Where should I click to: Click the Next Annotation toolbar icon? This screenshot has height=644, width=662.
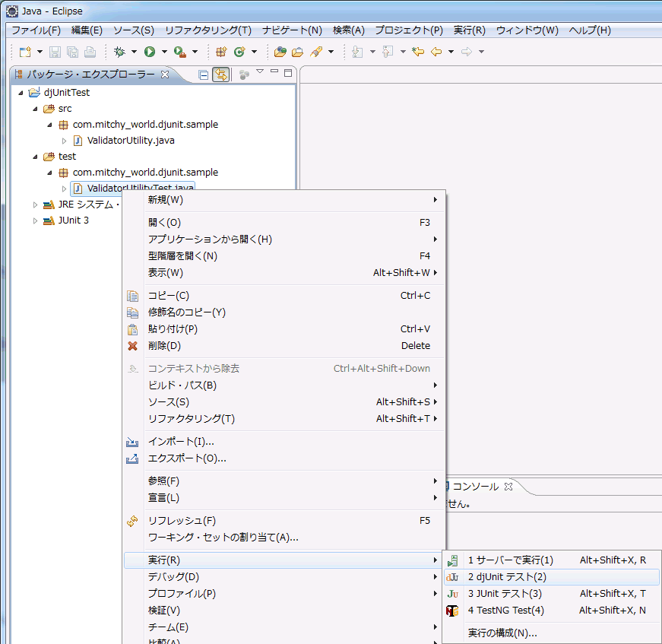[357, 52]
